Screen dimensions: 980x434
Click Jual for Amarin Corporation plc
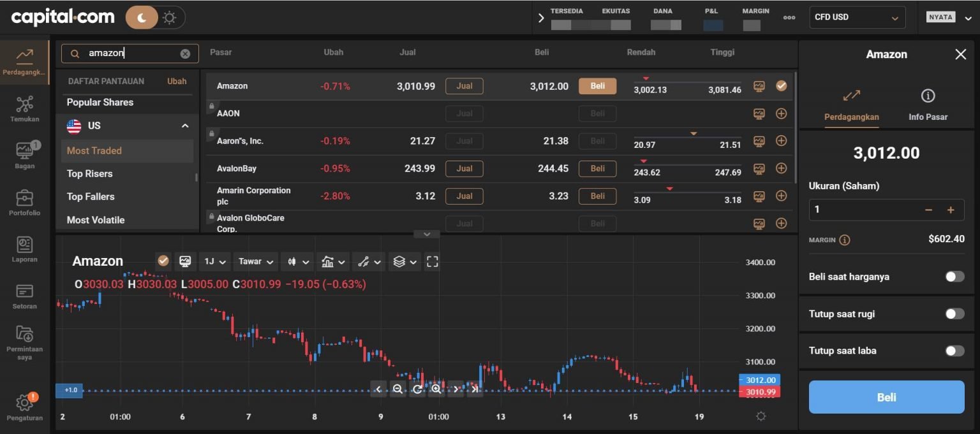pos(464,196)
